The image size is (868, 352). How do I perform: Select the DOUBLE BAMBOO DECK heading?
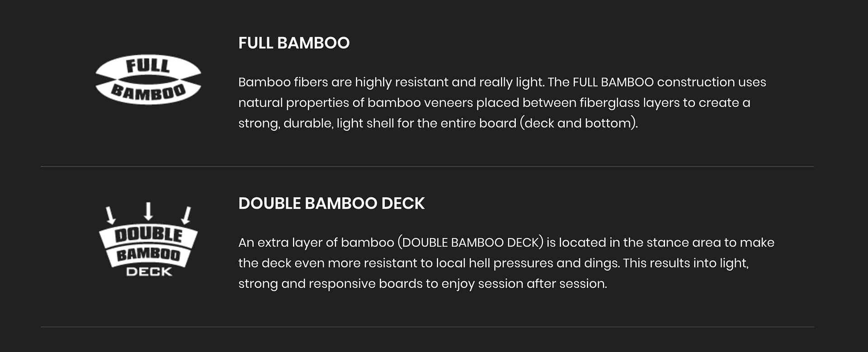331,203
